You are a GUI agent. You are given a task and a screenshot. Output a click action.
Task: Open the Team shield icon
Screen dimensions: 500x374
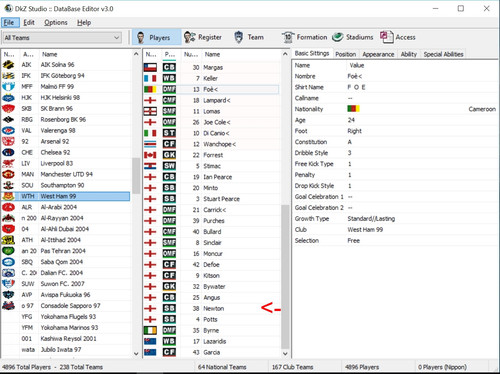[239, 37]
